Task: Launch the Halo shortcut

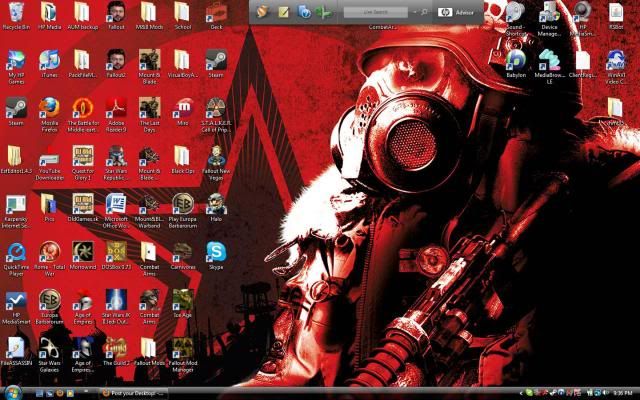Action: (216, 207)
